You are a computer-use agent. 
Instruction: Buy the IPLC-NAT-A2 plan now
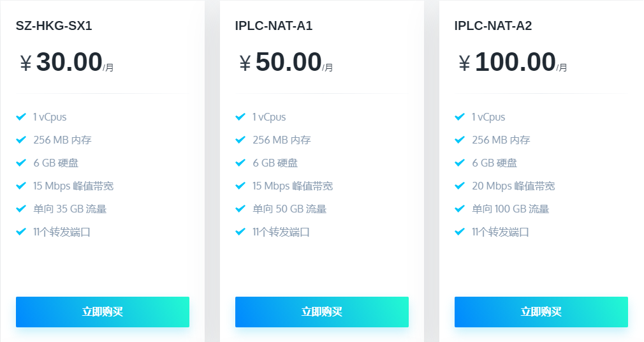(x=541, y=312)
